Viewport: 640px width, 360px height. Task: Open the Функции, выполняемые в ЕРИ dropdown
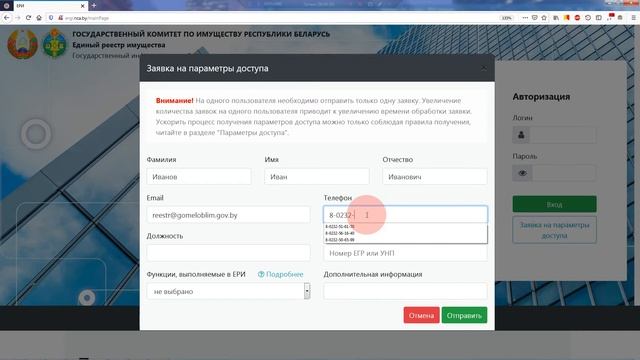(228, 291)
